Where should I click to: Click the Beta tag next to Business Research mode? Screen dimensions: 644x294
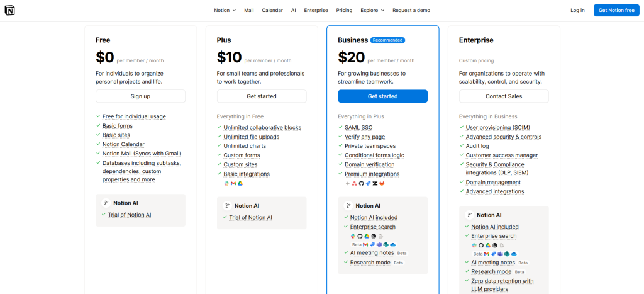pyautogui.click(x=398, y=263)
